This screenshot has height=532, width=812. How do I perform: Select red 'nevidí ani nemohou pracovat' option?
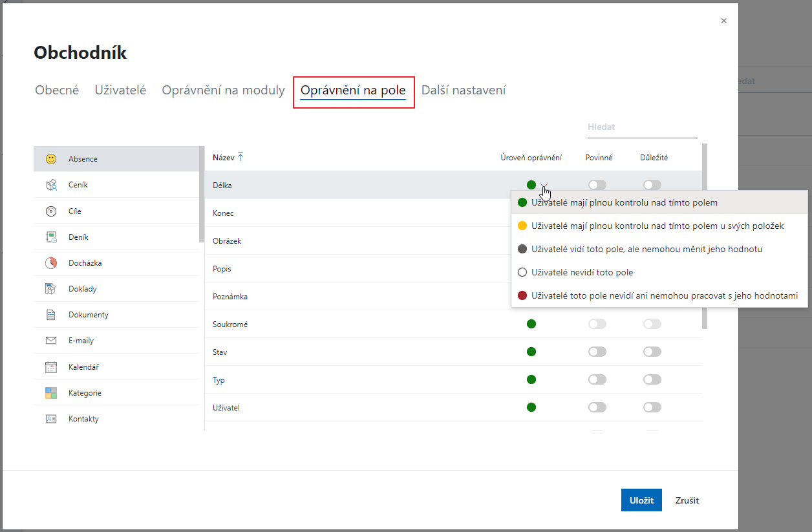point(659,295)
